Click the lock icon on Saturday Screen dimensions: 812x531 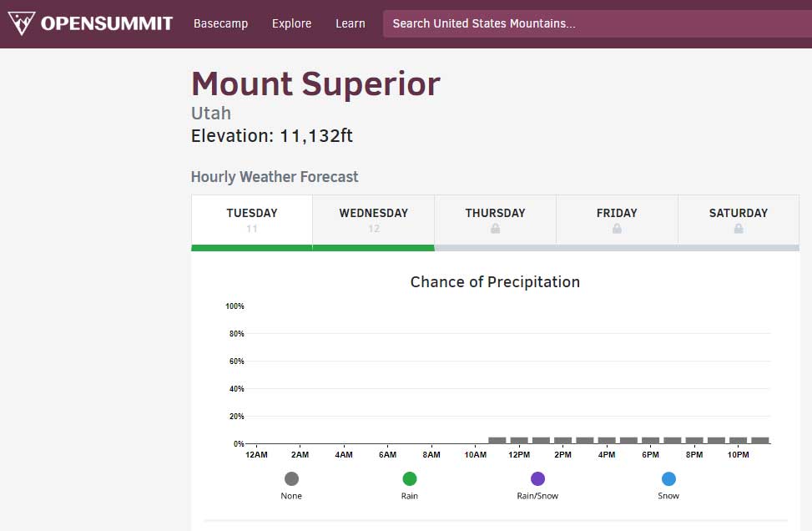point(739,227)
